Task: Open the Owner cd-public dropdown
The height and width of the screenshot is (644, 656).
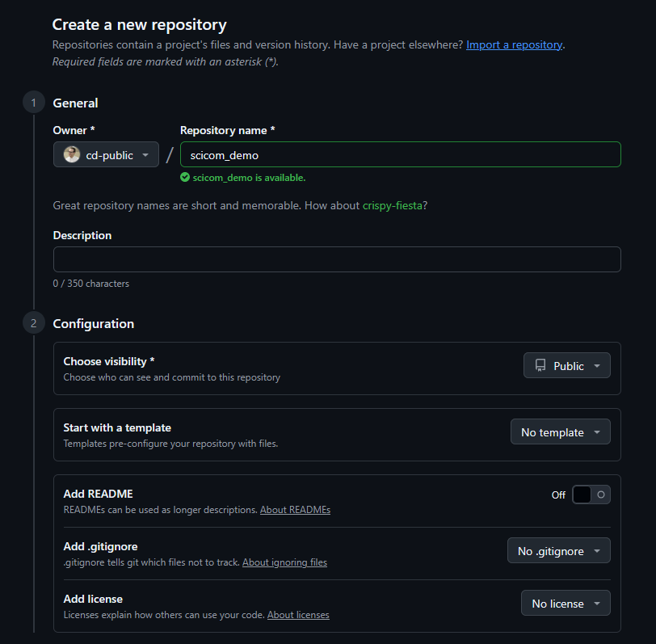Action: 106,155
